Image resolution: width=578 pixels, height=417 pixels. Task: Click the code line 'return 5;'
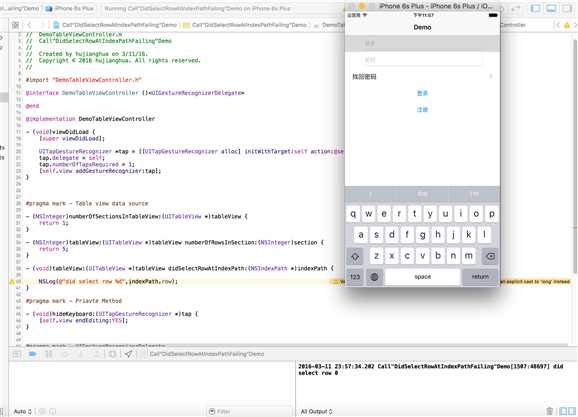(54, 249)
